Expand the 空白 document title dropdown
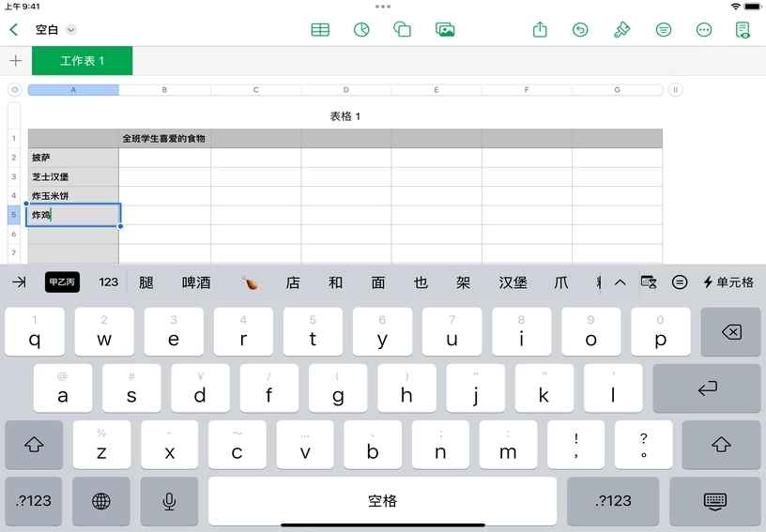 (x=71, y=30)
